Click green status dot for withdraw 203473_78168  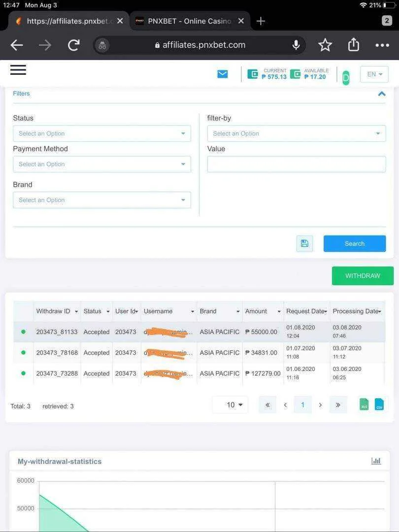23,353
